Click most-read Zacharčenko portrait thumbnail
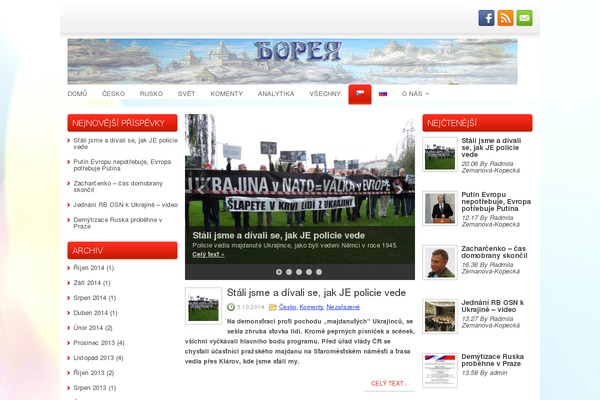600x400 pixels. pyautogui.click(x=440, y=263)
